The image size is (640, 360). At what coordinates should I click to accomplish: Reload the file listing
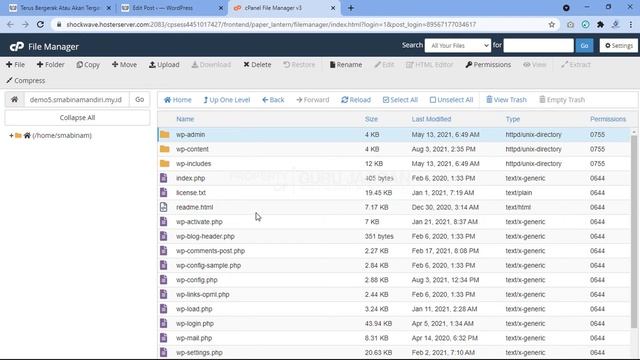356,100
